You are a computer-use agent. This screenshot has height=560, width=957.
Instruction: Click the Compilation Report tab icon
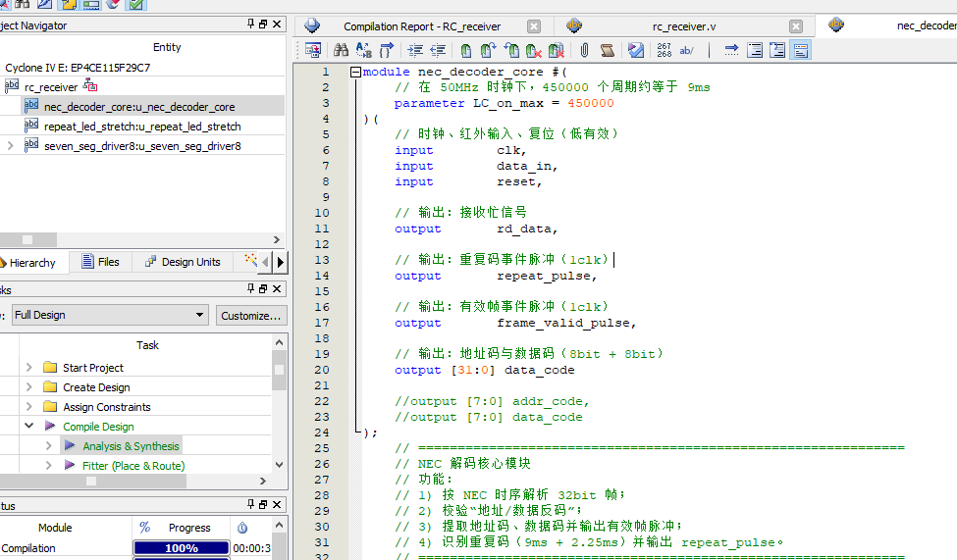312,25
